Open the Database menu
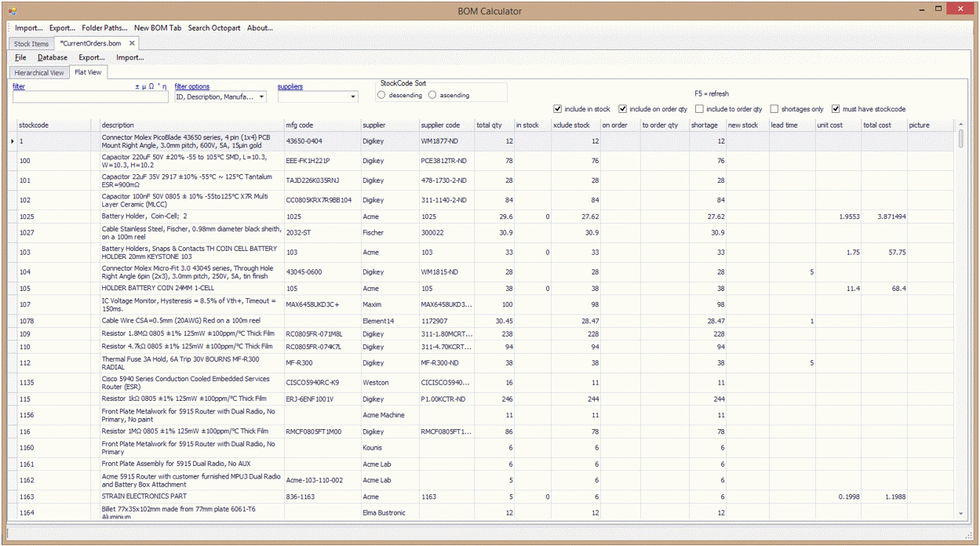Image resolution: width=980 pixels, height=546 pixels. (x=52, y=57)
